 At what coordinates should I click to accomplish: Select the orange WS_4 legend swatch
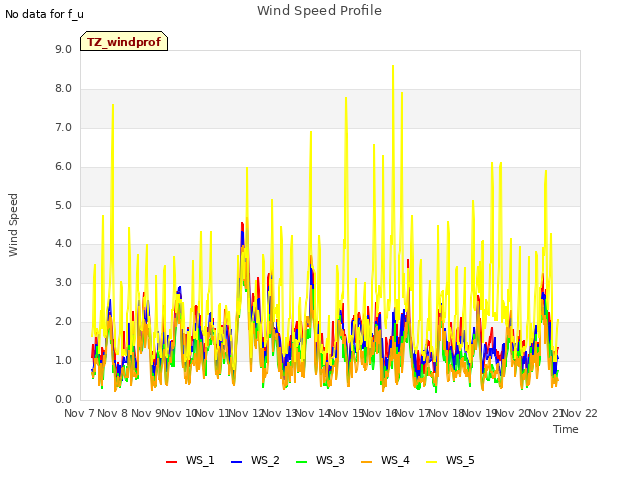pos(367,462)
